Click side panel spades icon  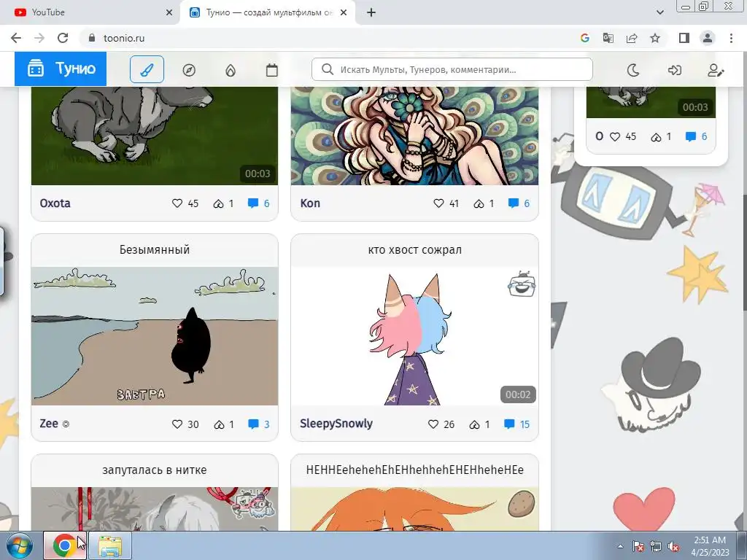click(656, 137)
